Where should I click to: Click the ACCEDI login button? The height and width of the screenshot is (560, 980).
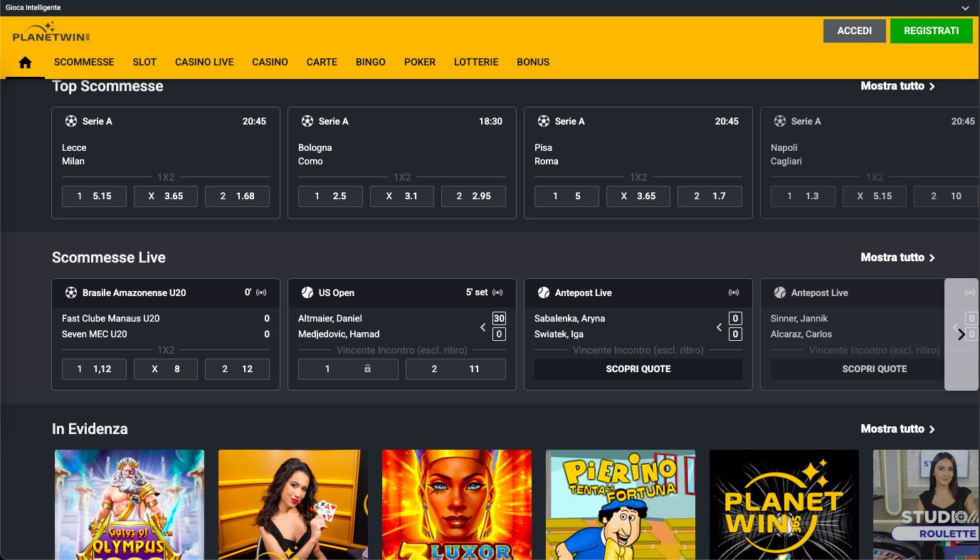(x=854, y=31)
